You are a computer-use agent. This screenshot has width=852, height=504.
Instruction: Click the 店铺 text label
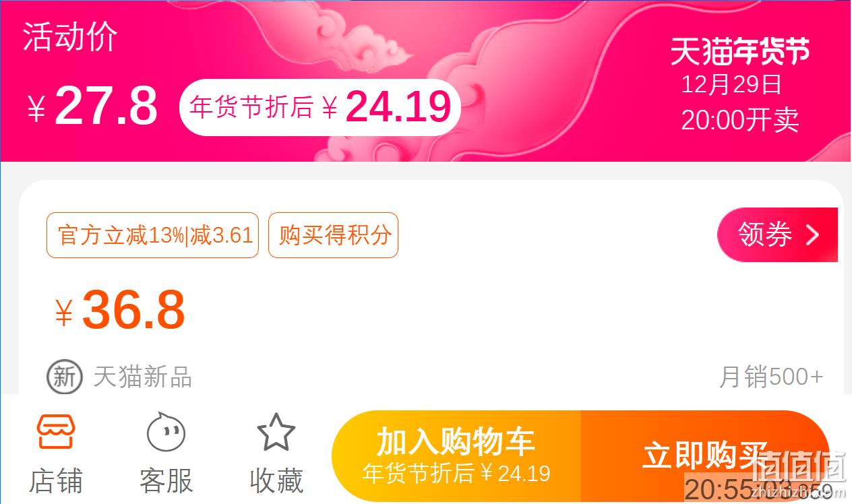pos(56,481)
